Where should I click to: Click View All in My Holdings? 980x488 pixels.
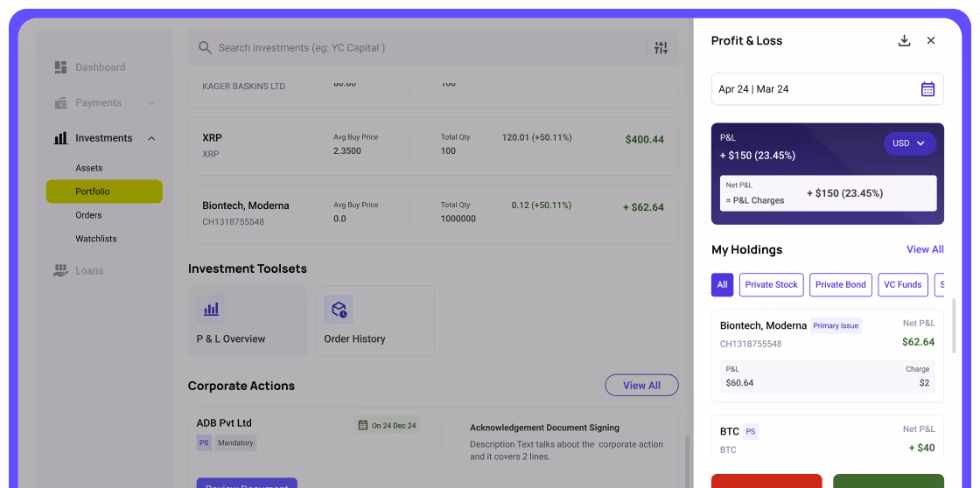tap(925, 249)
